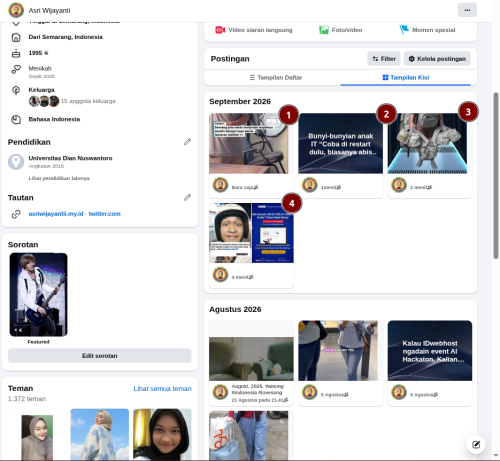Viewport: 500px width, 461px height.
Task: Add a Foto/video post
Action: coord(341,30)
